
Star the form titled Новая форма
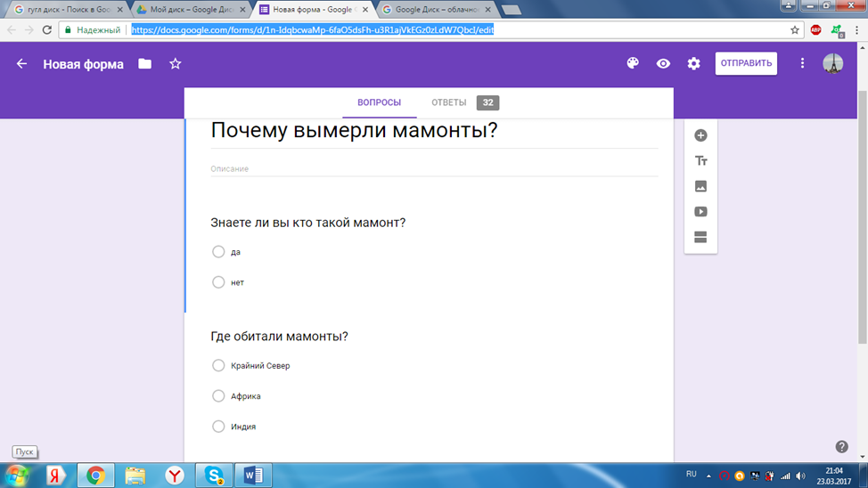(176, 64)
